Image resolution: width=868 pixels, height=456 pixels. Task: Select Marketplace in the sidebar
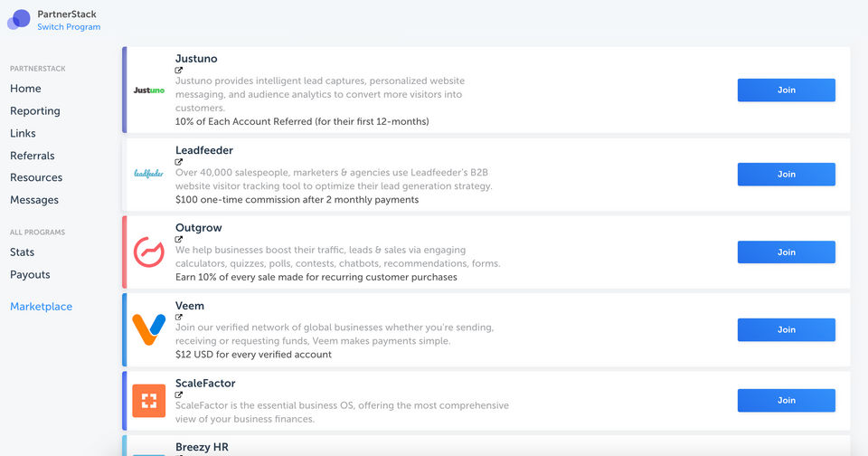coord(41,307)
